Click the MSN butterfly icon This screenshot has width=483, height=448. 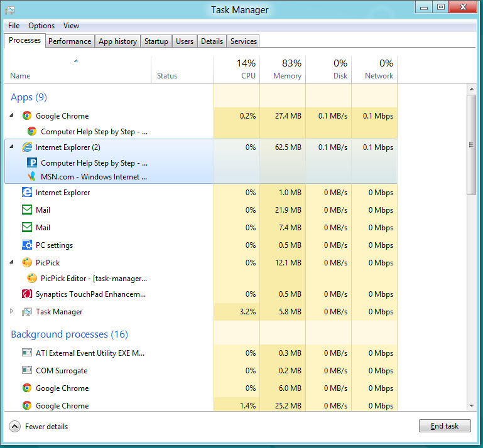pos(32,176)
